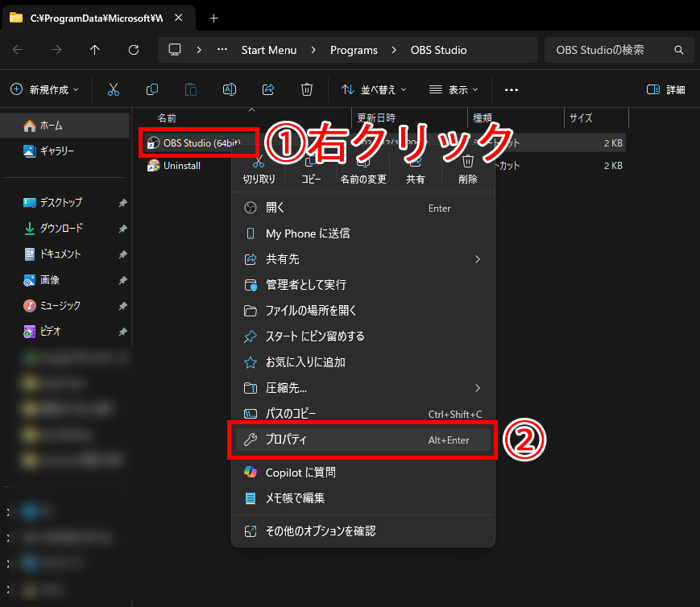Viewport: 700px width, 607px height.
Task: Close the current Explorer tab
Action: (179, 18)
